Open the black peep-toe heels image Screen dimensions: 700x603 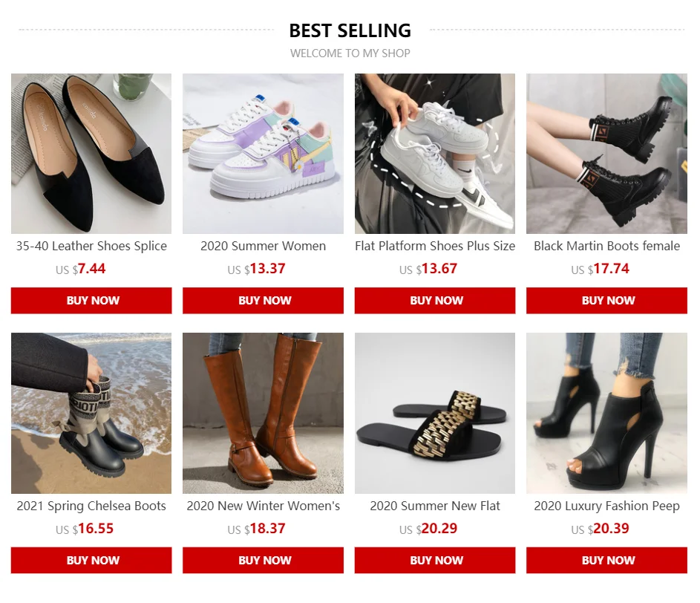point(606,413)
